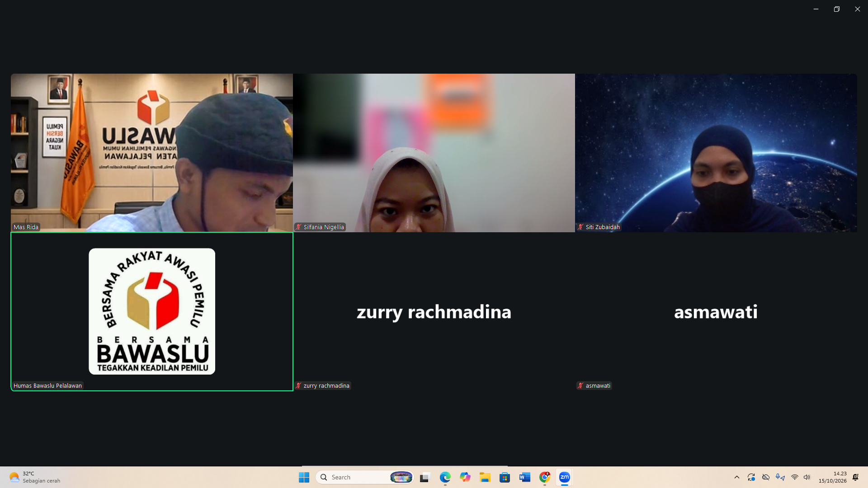Open Copilot from the taskbar
Image resolution: width=868 pixels, height=488 pixels.
tap(465, 477)
